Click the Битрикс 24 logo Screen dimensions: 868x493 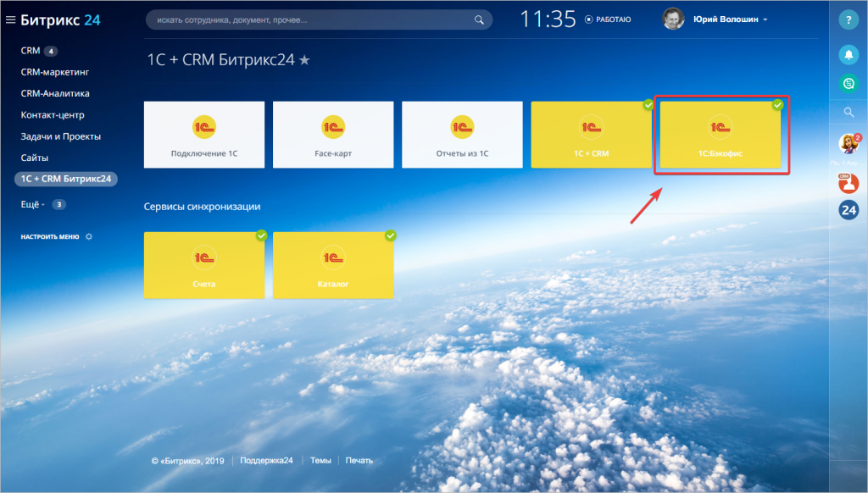point(60,20)
